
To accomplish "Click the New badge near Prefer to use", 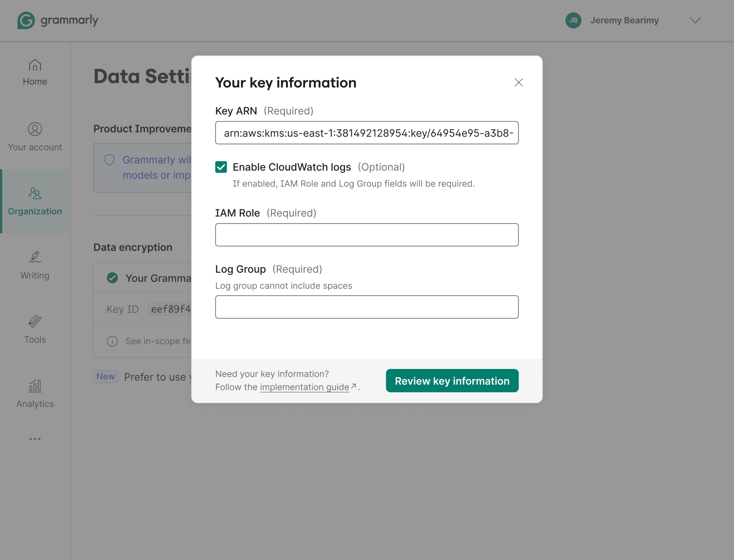I will click(106, 376).
